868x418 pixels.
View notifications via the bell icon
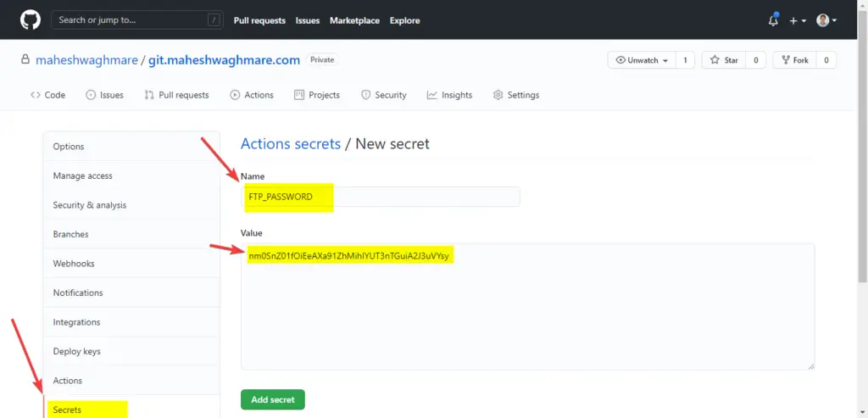click(x=773, y=20)
